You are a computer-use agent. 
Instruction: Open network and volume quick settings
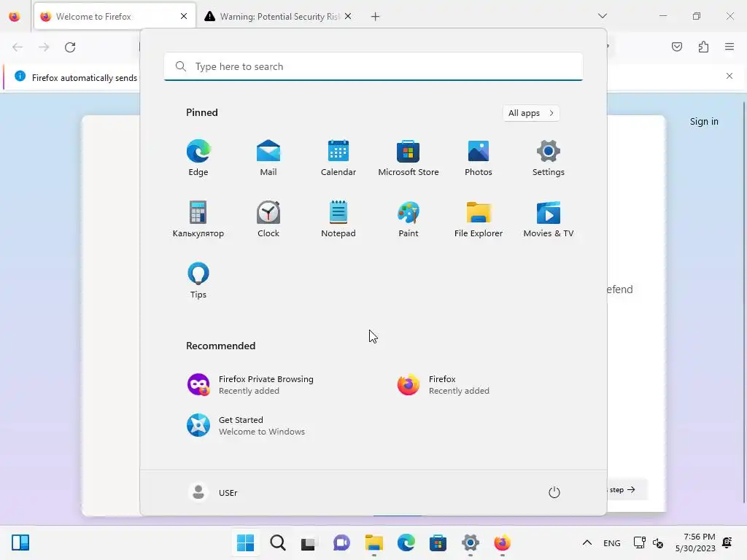click(x=649, y=542)
